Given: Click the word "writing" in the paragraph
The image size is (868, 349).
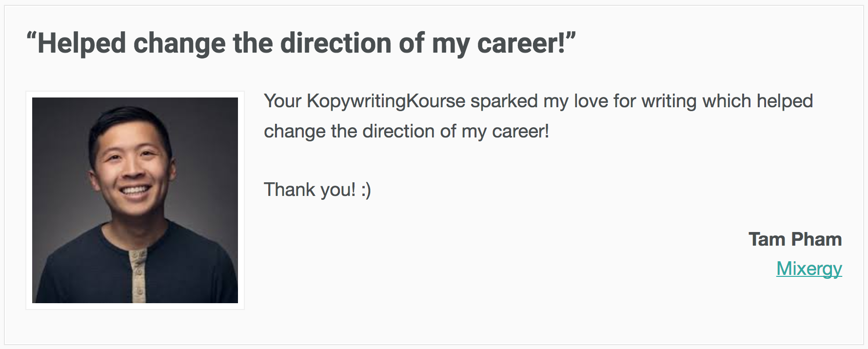Looking at the screenshot, I should [669, 101].
